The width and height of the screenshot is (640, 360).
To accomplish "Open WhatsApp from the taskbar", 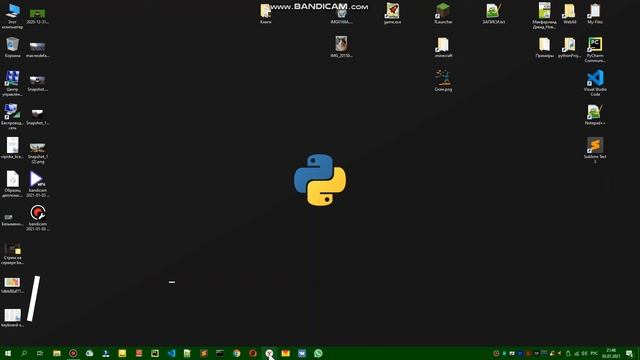I will 318,353.
